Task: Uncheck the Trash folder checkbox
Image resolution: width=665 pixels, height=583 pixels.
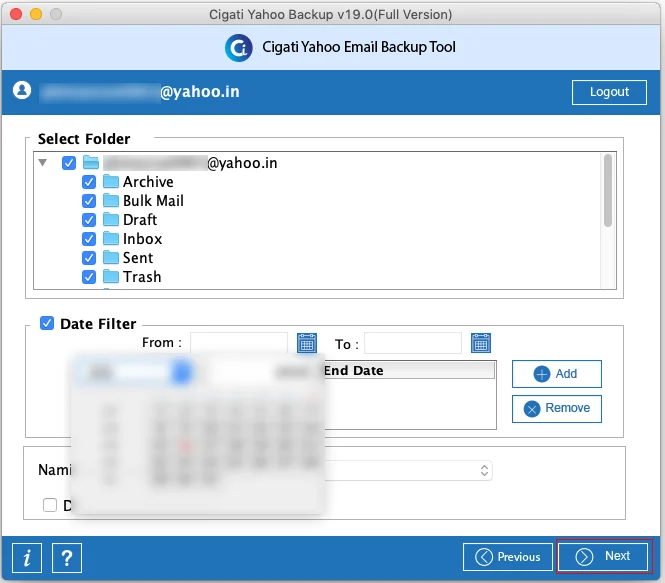Action: click(x=89, y=277)
